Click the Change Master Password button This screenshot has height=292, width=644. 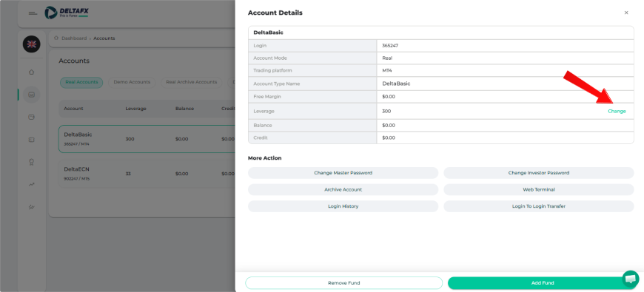[x=343, y=173]
